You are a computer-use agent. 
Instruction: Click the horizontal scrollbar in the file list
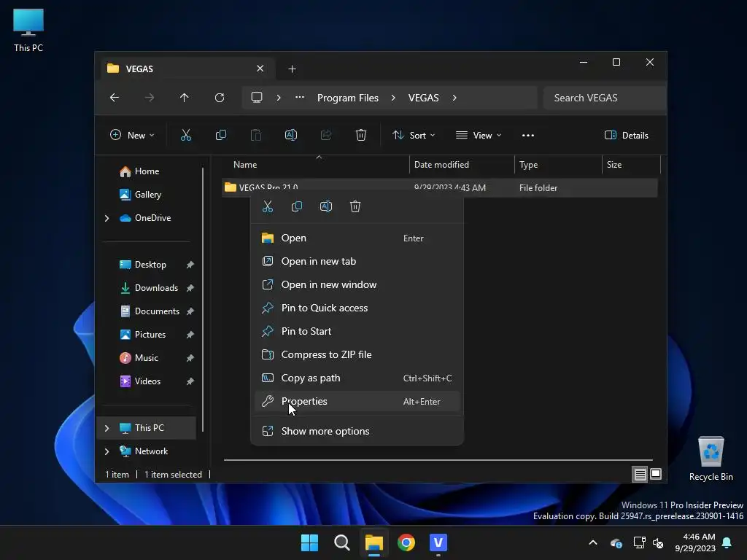click(438, 460)
